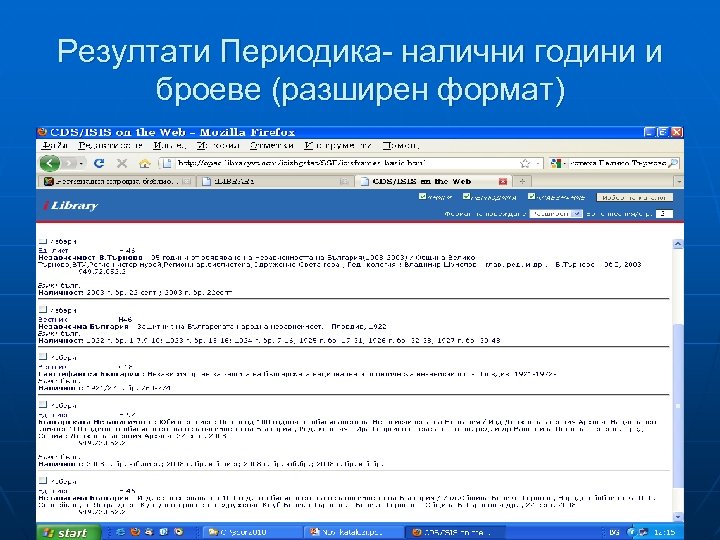Click the search magnifier icon
This screenshot has height=540, width=720.
tap(673, 163)
